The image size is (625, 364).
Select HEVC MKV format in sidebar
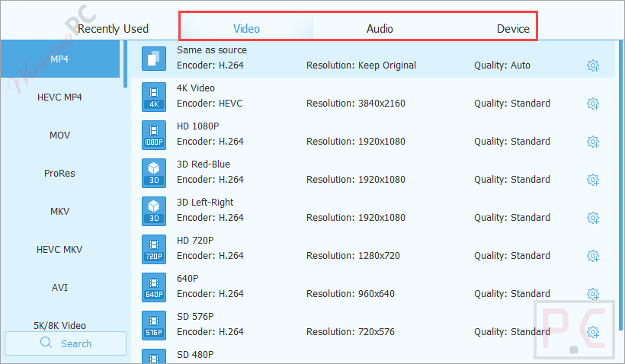59,250
